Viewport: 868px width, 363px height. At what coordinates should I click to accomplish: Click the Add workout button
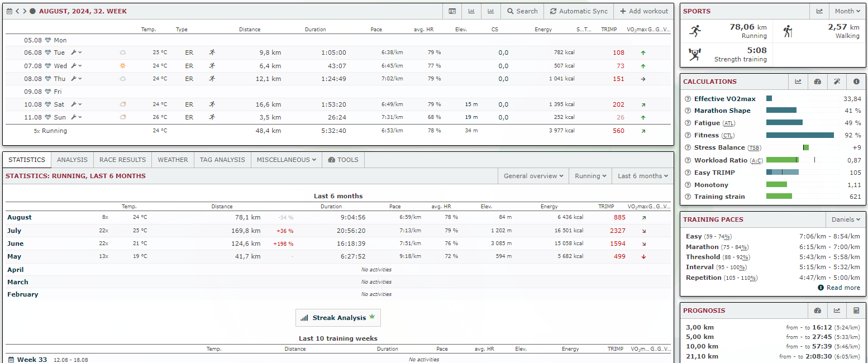click(643, 11)
